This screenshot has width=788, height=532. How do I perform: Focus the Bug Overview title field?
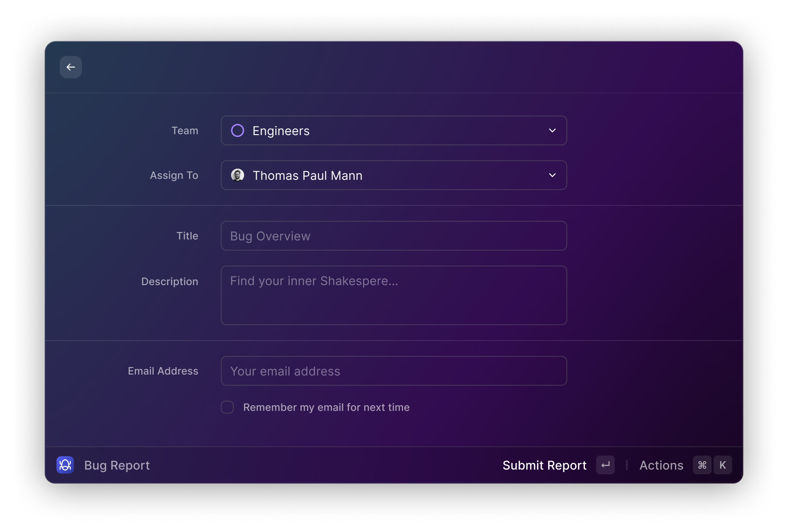(393, 236)
